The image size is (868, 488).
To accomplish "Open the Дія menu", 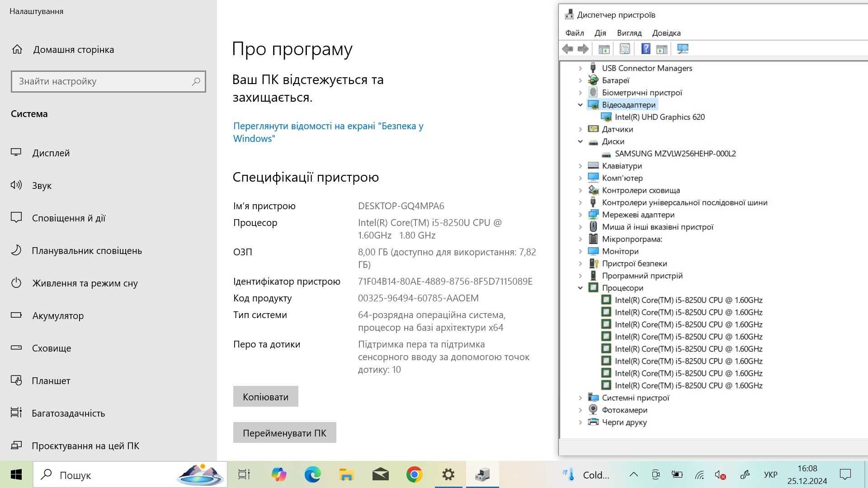I will 600,33.
